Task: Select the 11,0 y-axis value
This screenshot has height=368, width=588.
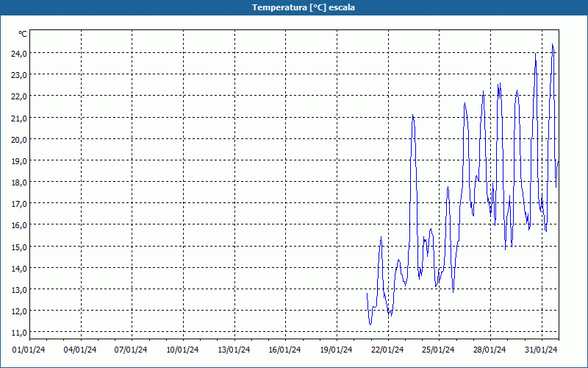Action: [19, 333]
